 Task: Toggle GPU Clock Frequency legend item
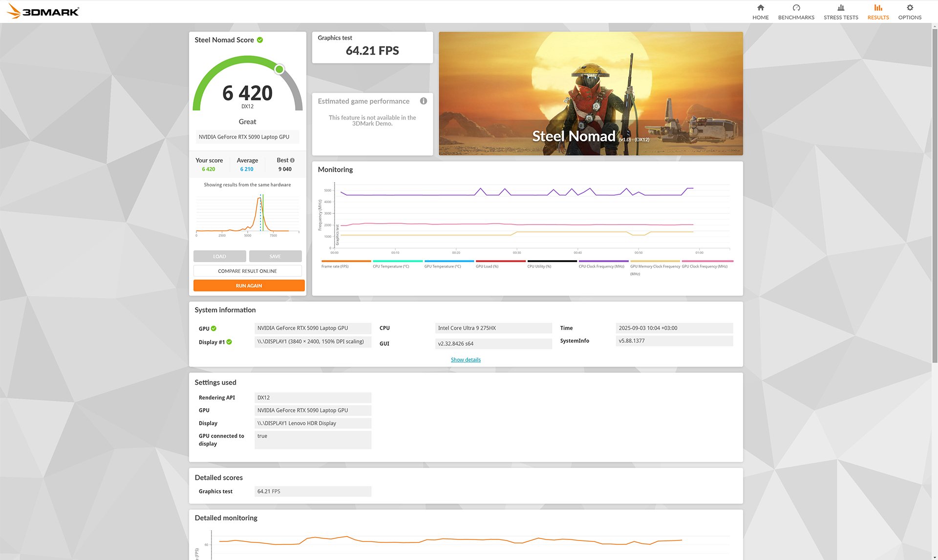pyautogui.click(x=707, y=264)
